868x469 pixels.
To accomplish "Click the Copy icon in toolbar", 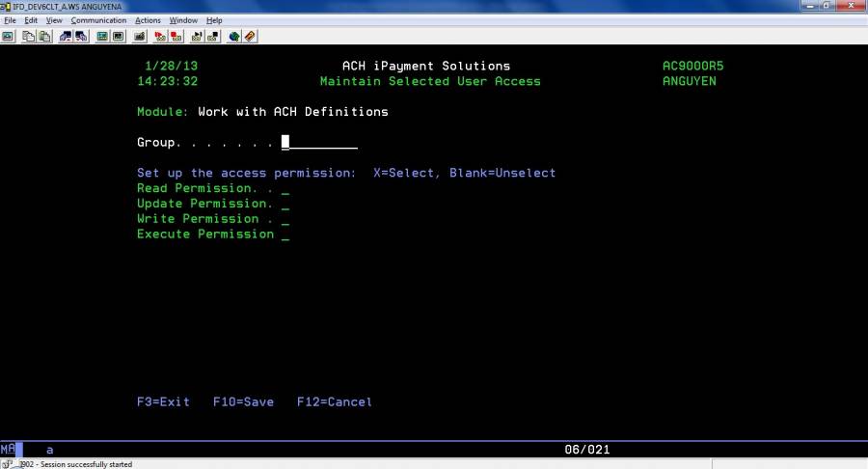I will [x=29, y=37].
